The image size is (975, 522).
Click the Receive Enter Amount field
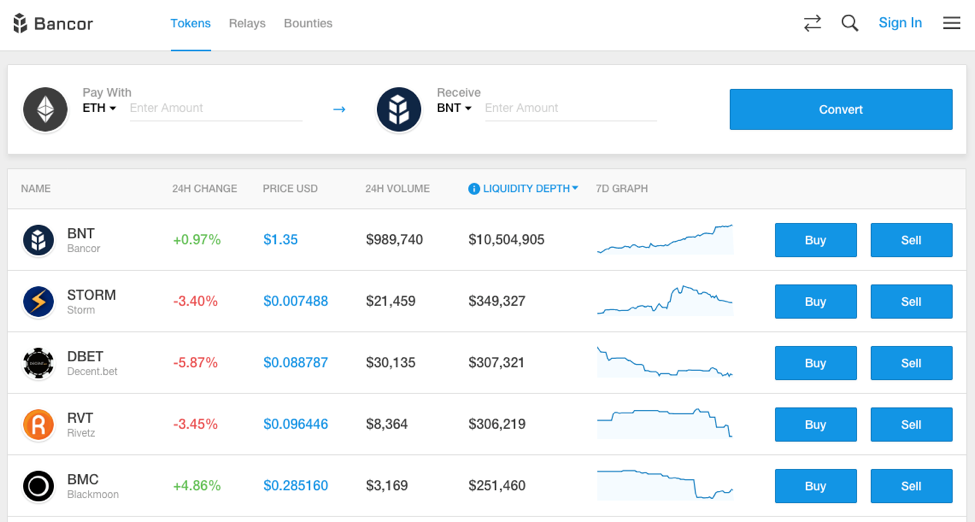pyautogui.click(x=571, y=108)
